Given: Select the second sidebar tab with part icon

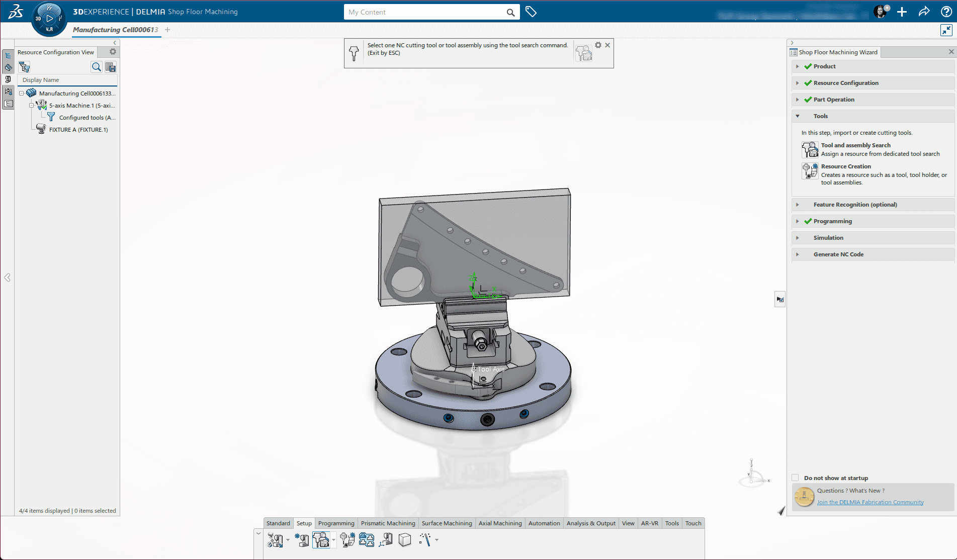Looking at the screenshot, I should click(8, 67).
